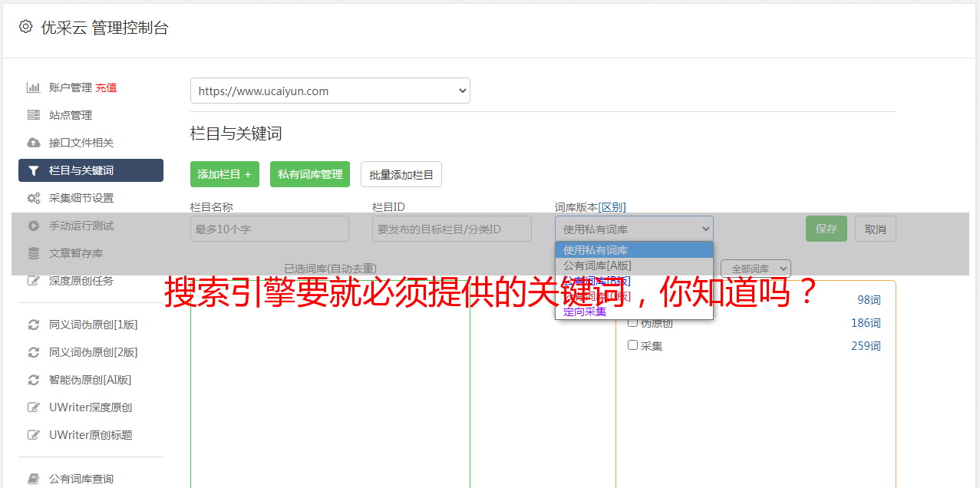Open the 词库版本 dropdown showing 使用私有词库
Viewport: 980px width, 488px height.
(x=634, y=229)
